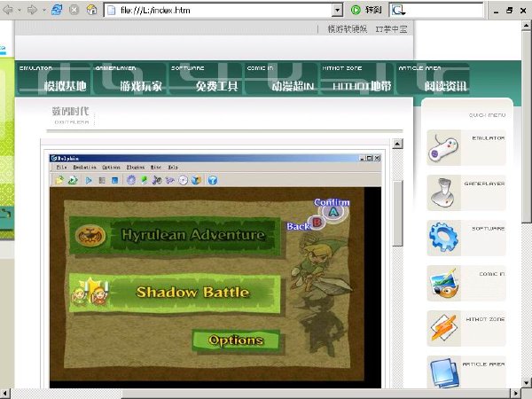Click the grey Stop loading icon
This screenshot has width=532, height=399.
(74, 10)
